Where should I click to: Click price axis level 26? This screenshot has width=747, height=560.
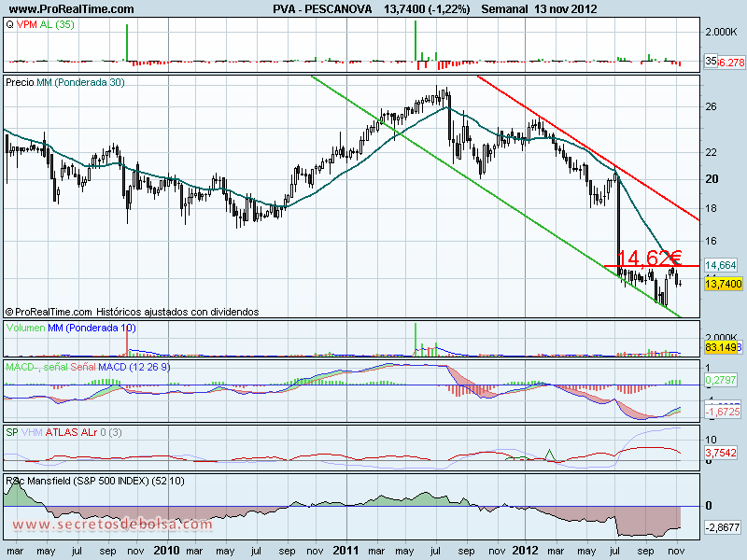click(711, 106)
